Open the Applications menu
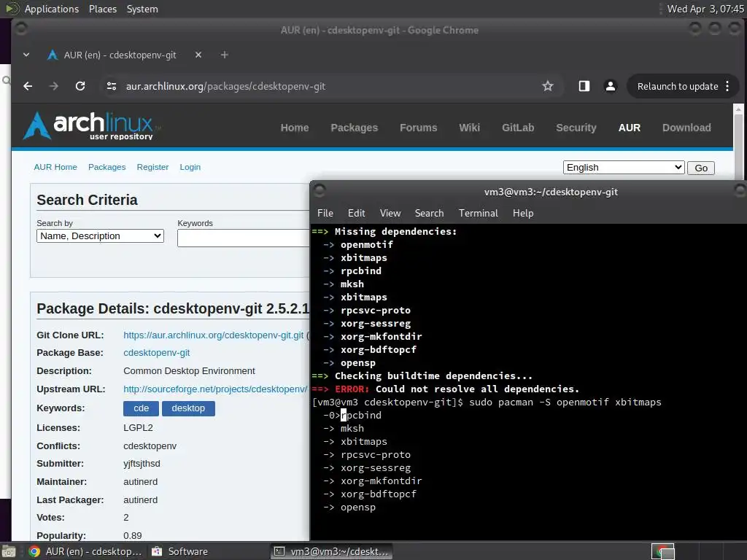The height and width of the screenshot is (560, 747). [52, 9]
